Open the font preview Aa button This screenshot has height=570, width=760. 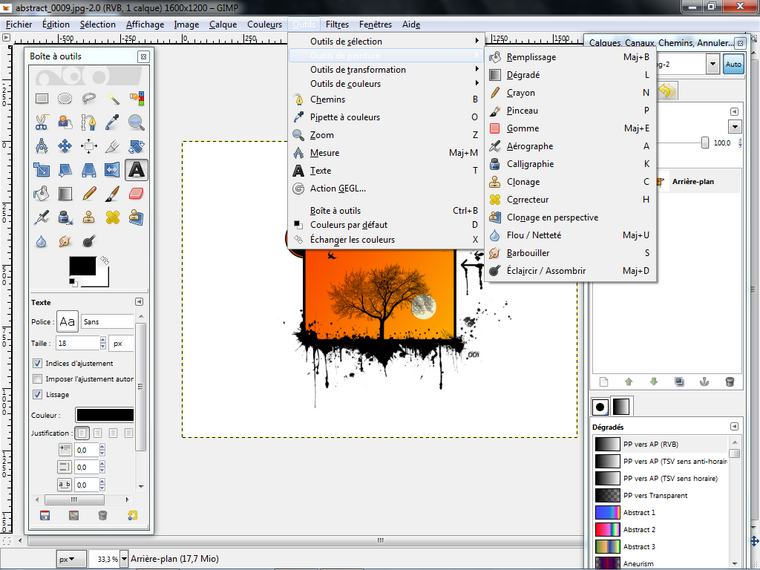click(x=67, y=321)
